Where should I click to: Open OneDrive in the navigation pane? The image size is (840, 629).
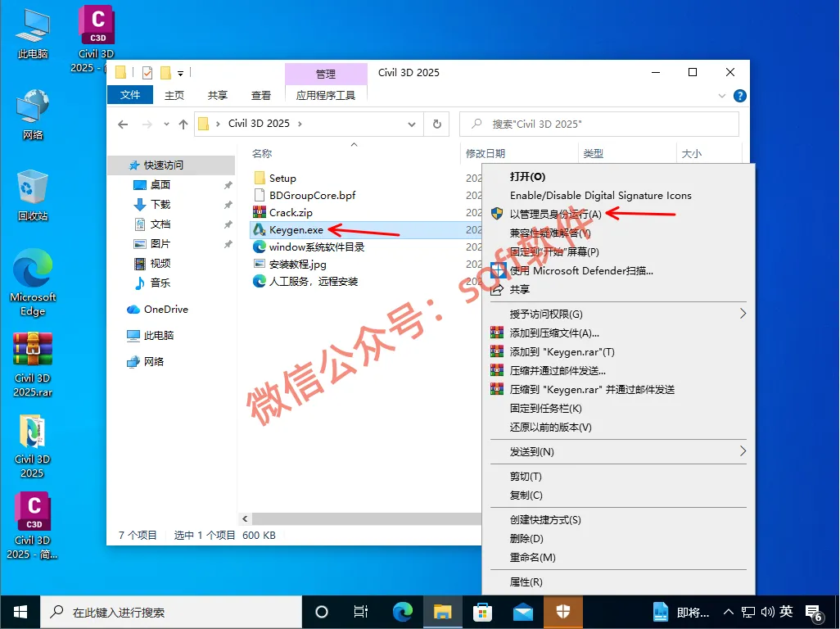(x=165, y=309)
